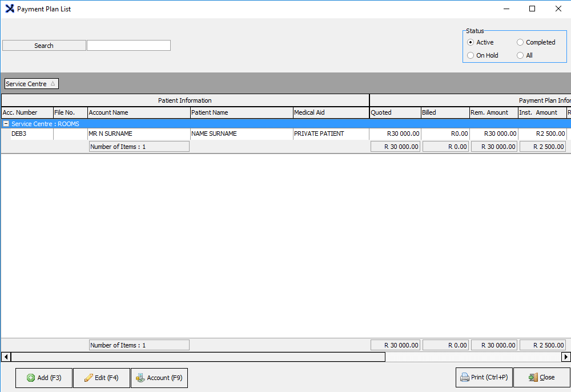Click the exit door icon on Close button
This screenshot has height=392, width=571.
[533, 377]
